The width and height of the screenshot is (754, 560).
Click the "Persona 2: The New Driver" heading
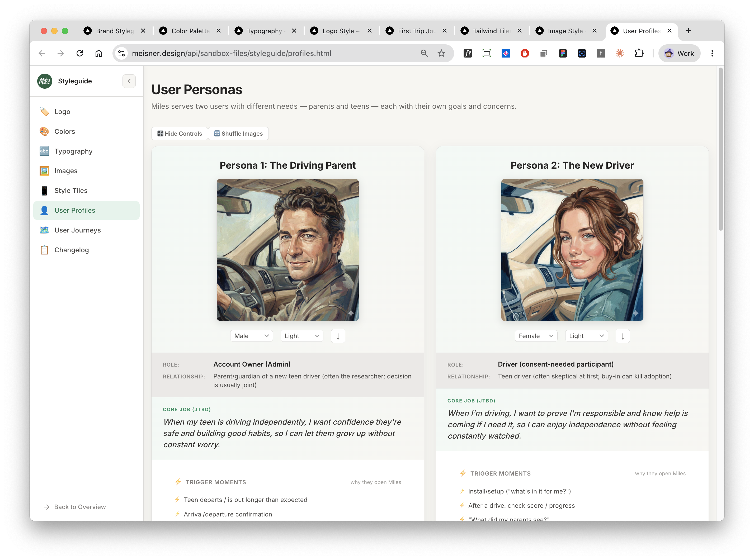[572, 165]
